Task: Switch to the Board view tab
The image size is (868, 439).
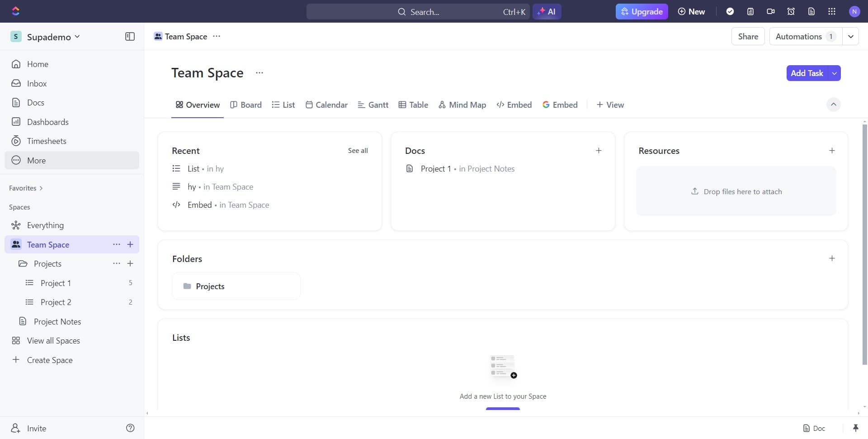Action: [x=245, y=105]
